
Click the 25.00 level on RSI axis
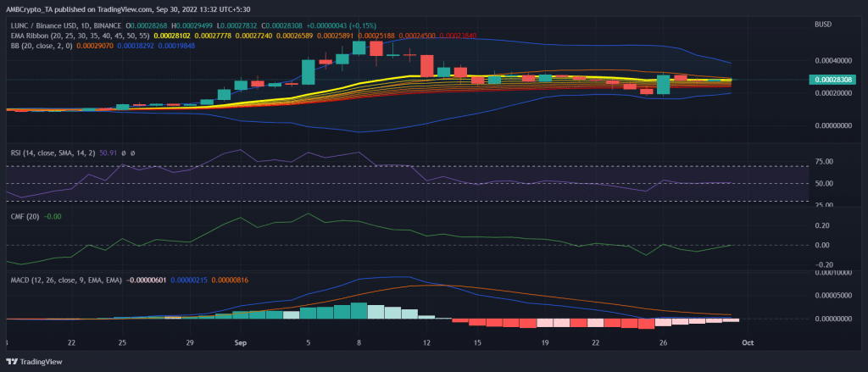point(824,205)
